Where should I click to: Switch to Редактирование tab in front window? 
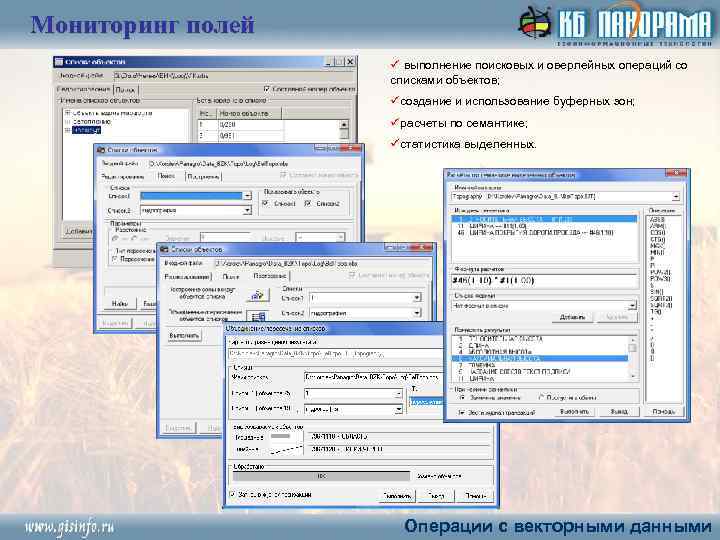pos(186,276)
